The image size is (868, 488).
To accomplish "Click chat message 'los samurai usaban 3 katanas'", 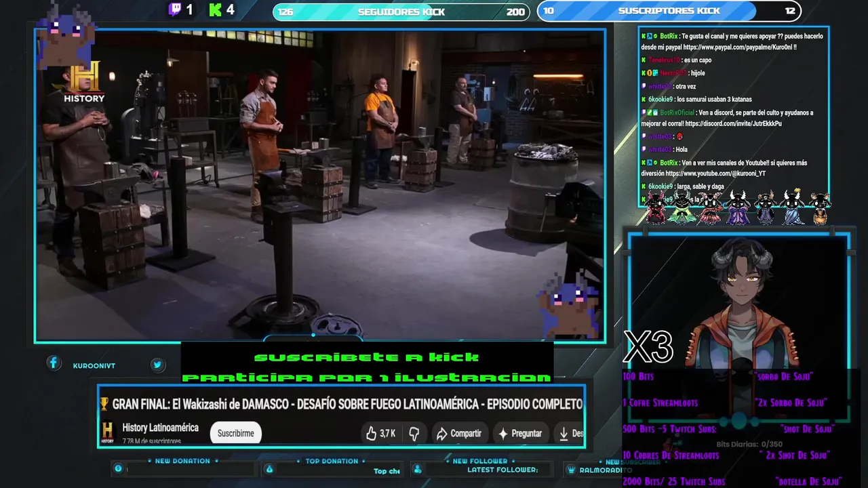I will point(714,100).
